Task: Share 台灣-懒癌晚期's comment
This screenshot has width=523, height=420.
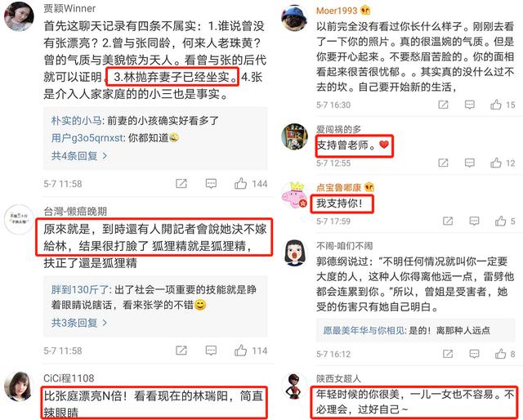Action: point(181,351)
